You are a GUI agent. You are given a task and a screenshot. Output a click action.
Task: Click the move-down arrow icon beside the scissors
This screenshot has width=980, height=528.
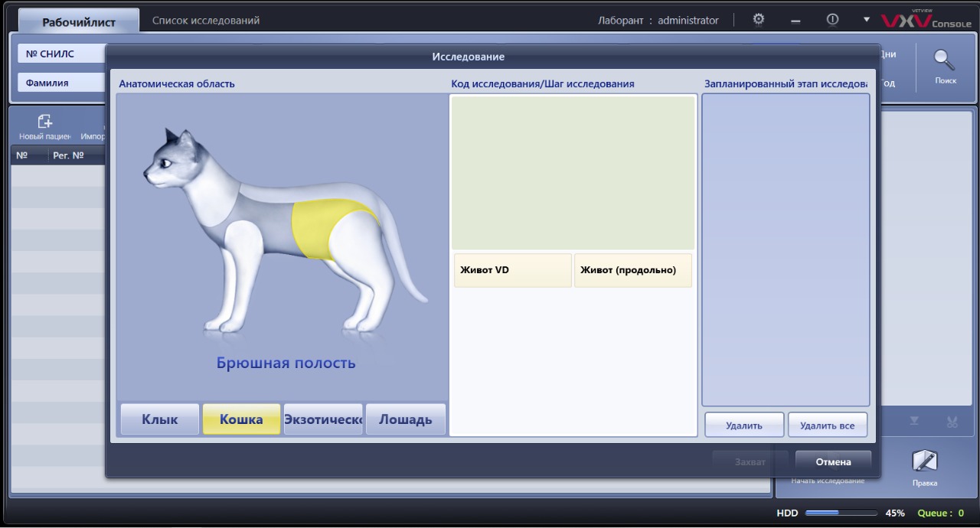point(914,422)
